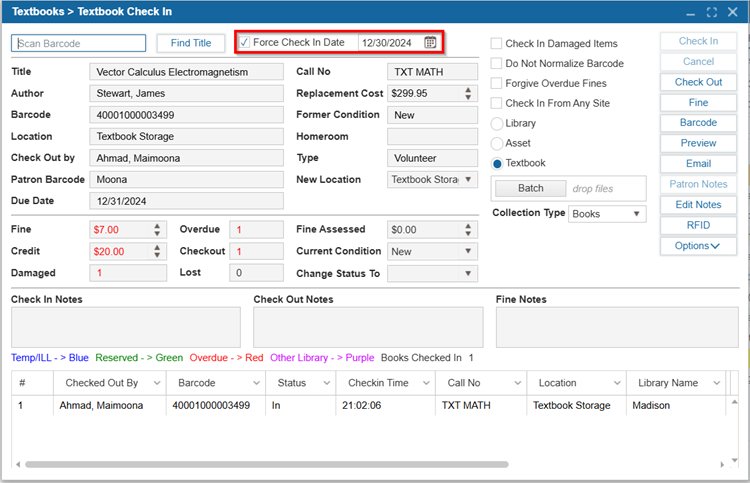Tick the Do Not Normalize Barcode option
The height and width of the screenshot is (483, 750).
496,63
